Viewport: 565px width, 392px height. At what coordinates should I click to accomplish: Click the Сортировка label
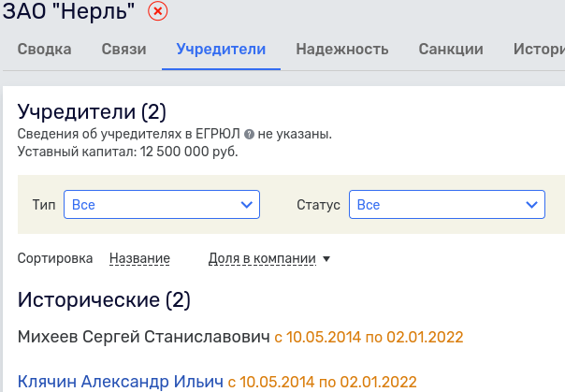(55, 258)
